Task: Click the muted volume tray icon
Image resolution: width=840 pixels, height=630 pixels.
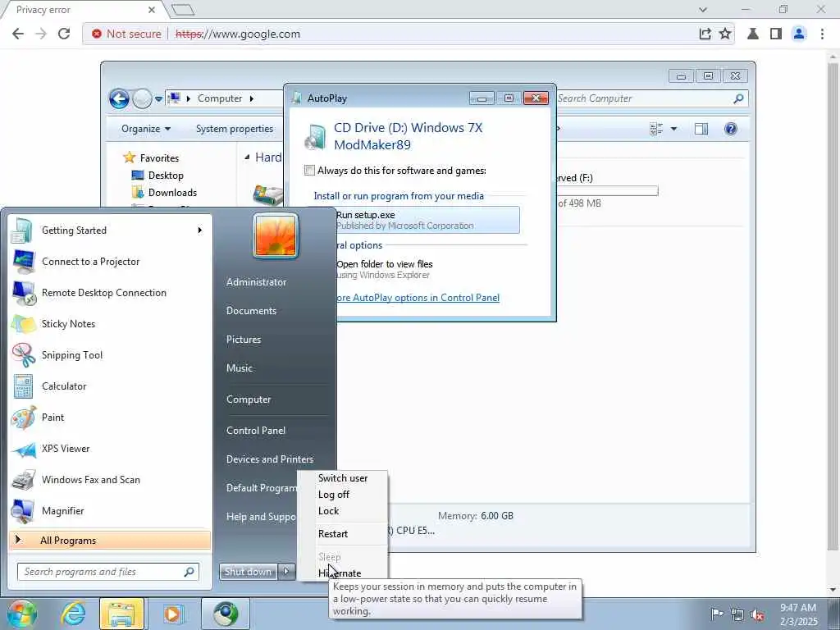Action: (757, 614)
